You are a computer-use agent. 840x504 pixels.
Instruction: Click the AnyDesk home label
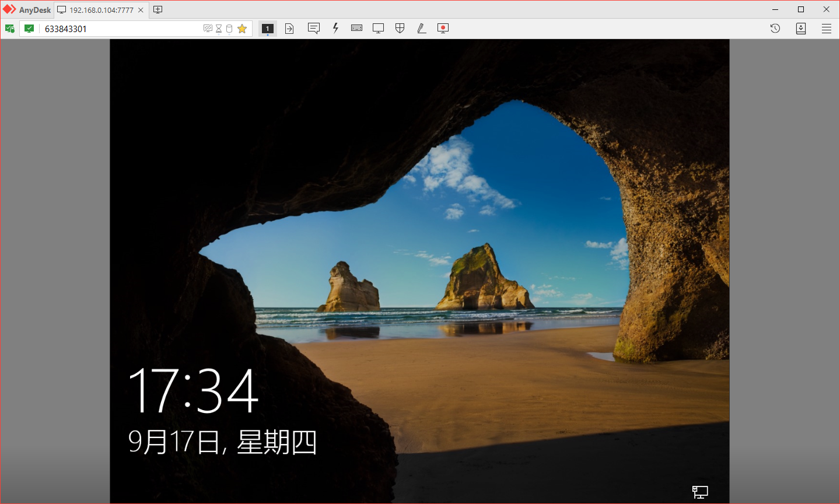(27, 9)
